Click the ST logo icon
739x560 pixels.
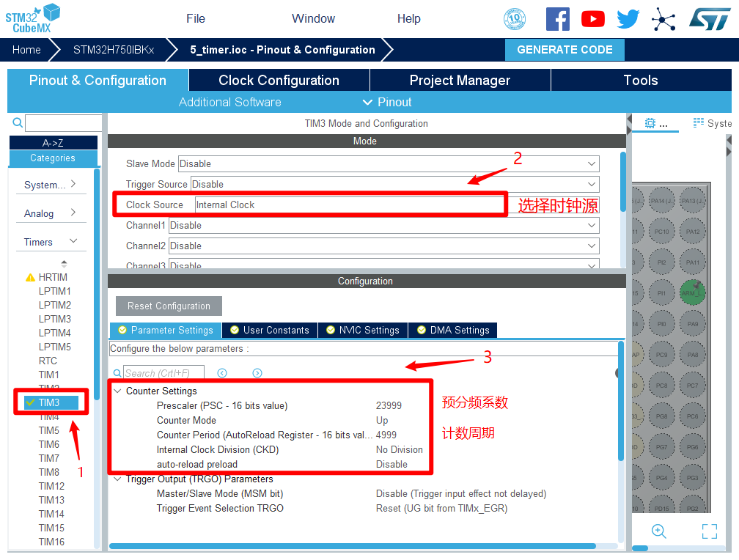pyautogui.click(x=709, y=19)
